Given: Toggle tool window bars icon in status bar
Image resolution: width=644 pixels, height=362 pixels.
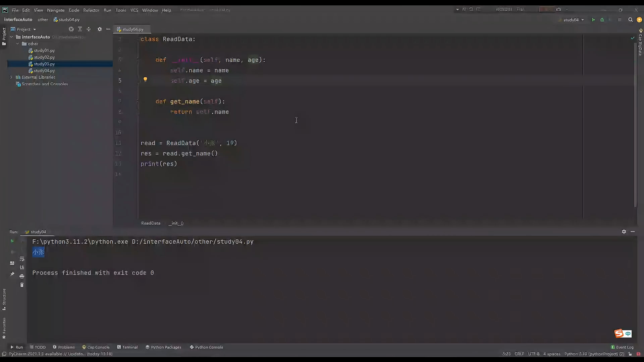Looking at the screenshot, I should tap(4, 354).
